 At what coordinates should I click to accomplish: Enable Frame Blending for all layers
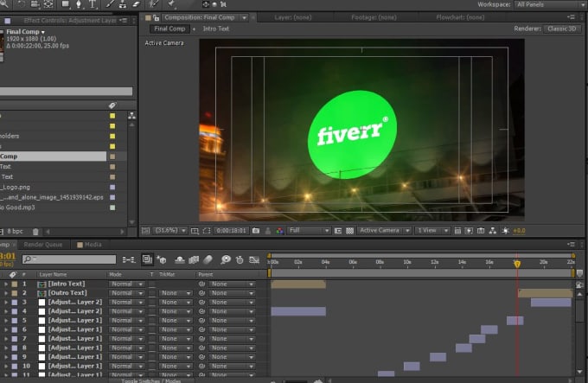194,259
